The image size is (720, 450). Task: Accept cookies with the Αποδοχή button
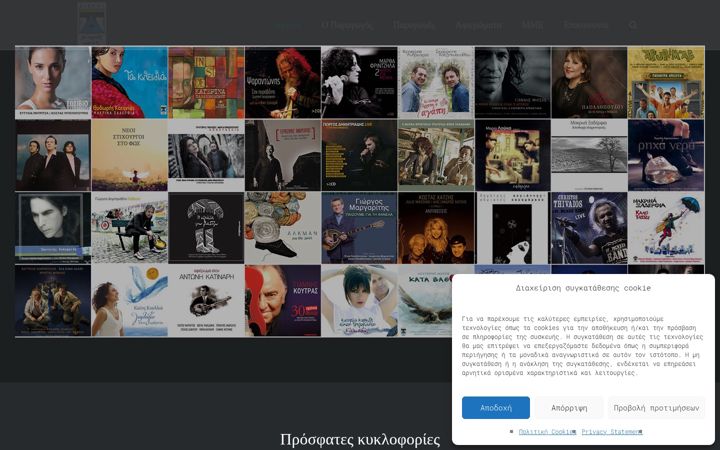click(495, 408)
